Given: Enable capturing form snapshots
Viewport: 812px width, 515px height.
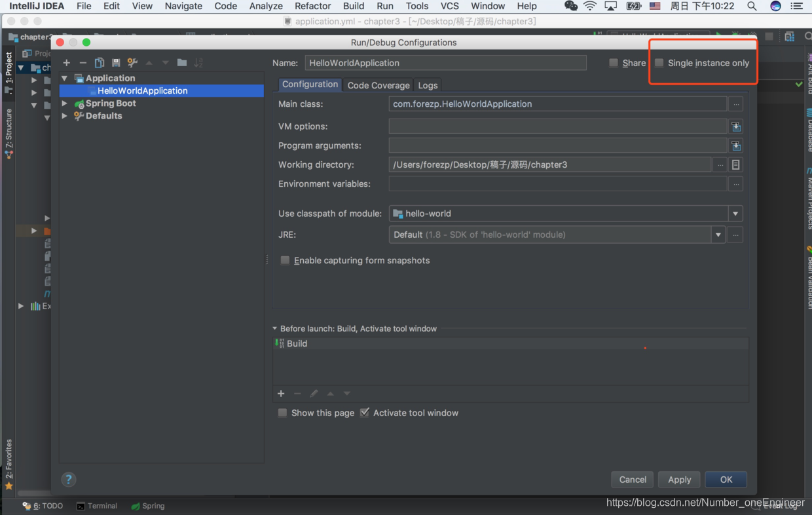Looking at the screenshot, I should tap(285, 261).
